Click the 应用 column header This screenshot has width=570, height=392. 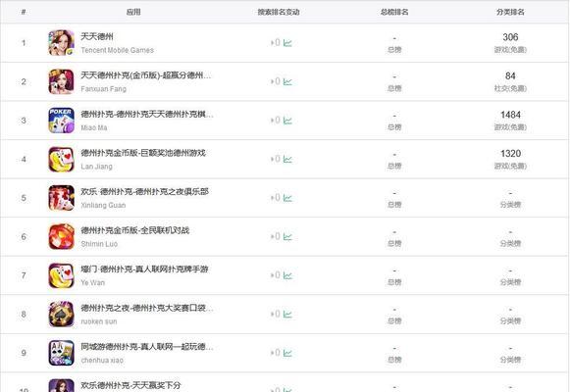(x=133, y=12)
